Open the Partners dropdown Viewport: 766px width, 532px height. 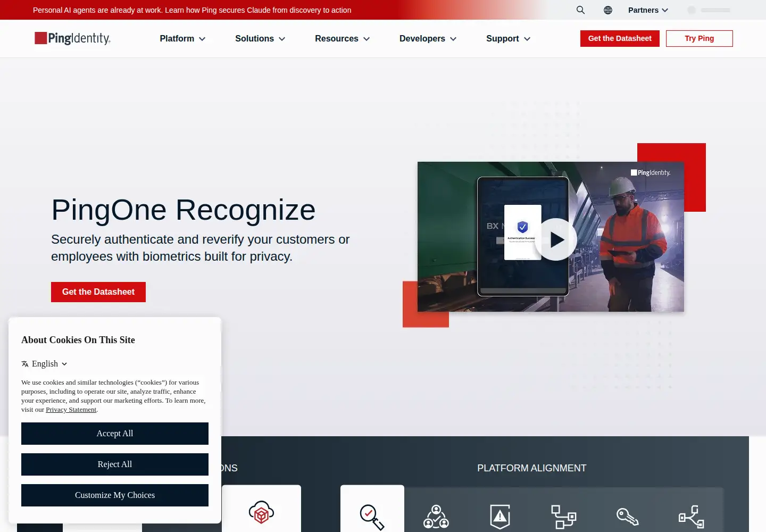click(x=648, y=10)
